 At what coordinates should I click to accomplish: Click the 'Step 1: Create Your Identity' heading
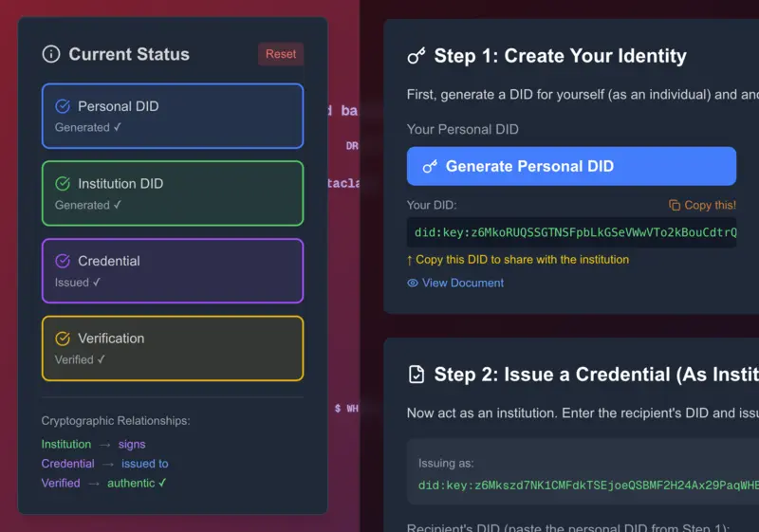(x=560, y=56)
